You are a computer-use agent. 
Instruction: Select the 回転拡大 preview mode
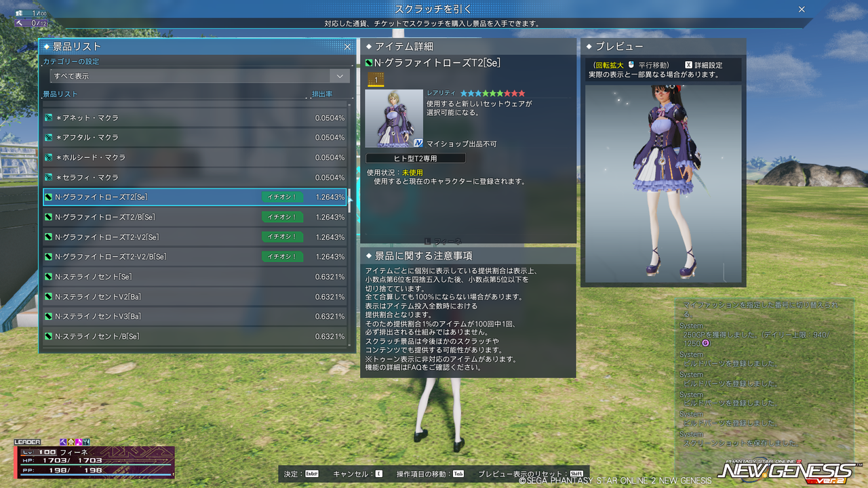click(x=609, y=65)
